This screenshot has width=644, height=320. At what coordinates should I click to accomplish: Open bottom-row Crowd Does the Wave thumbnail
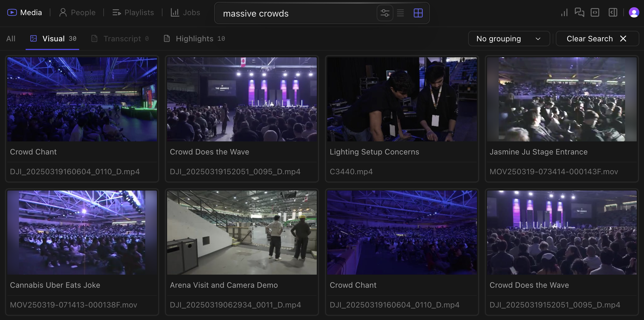click(x=562, y=232)
